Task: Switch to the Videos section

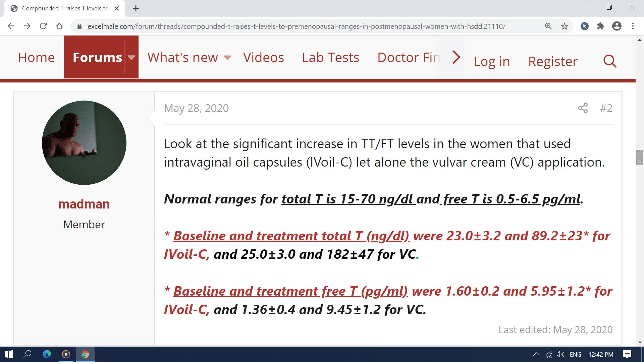Action: coord(264,57)
